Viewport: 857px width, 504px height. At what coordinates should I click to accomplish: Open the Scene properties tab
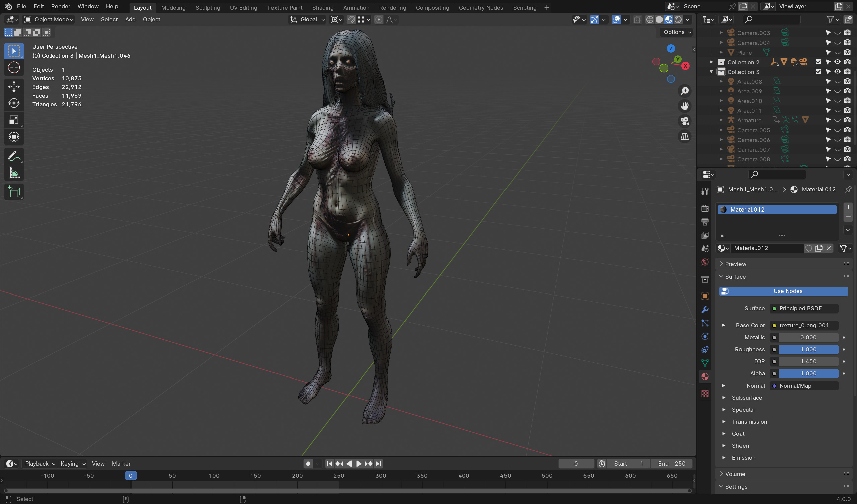tap(705, 249)
